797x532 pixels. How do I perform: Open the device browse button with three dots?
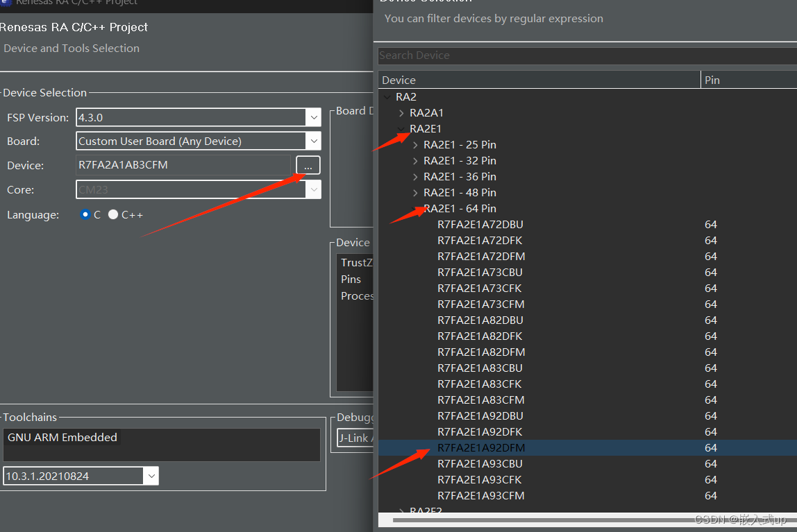click(308, 166)
